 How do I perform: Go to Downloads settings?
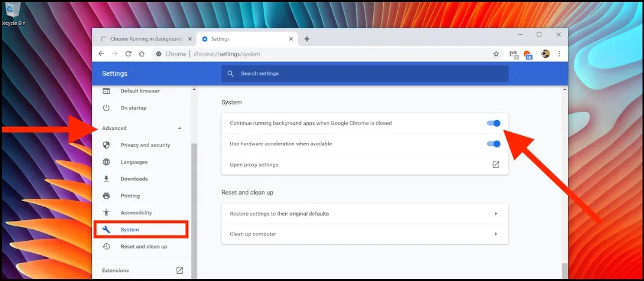(134, 179)
